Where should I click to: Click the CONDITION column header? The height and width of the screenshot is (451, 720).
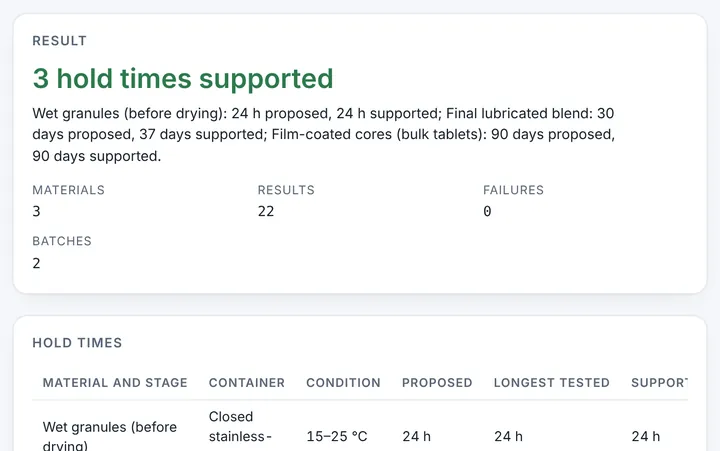[343, 383]
